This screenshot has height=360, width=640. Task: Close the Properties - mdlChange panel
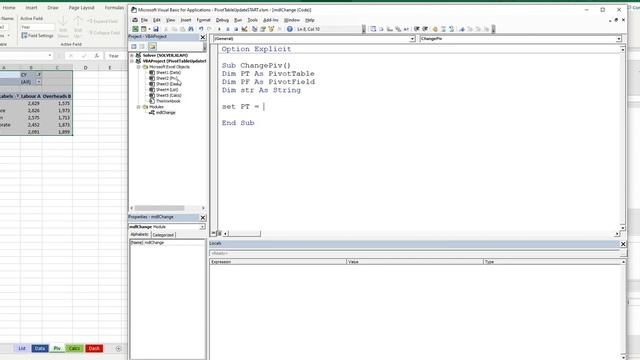click(x=203, y=218)
